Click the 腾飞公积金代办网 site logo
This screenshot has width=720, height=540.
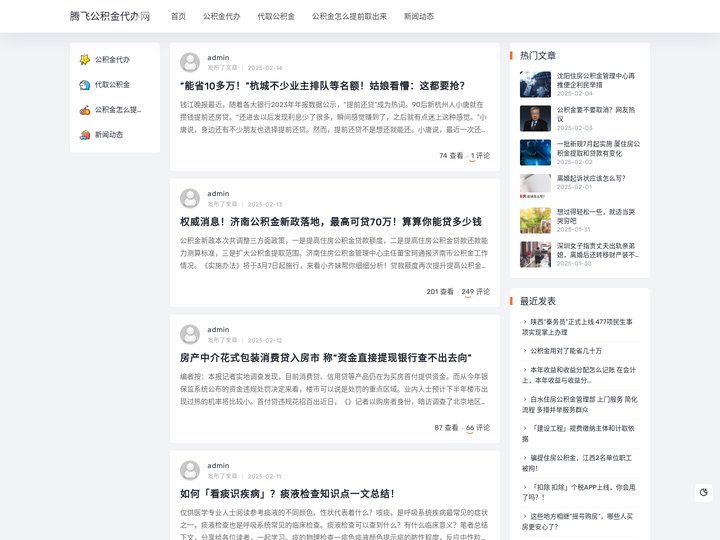pos(110,16)
